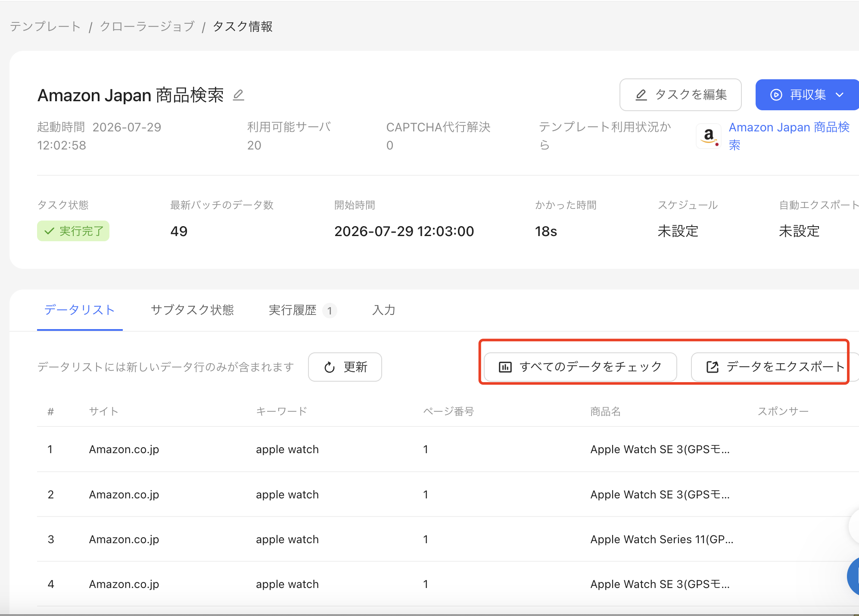Click the data count value 49
Image resolution: width=859 pixels, height=616 pixels.
[x=179, y=231]
